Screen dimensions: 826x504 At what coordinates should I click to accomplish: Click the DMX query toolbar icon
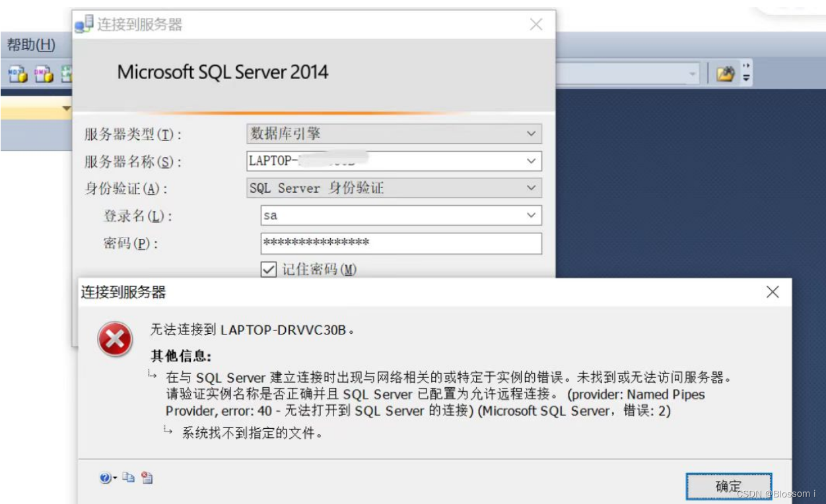tap(44, 74)
